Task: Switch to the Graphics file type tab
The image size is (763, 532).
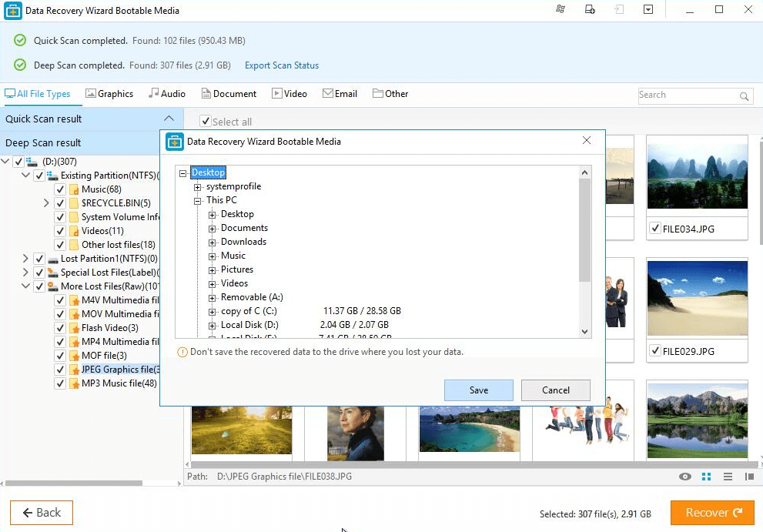Action: click(x=109, y=94)
